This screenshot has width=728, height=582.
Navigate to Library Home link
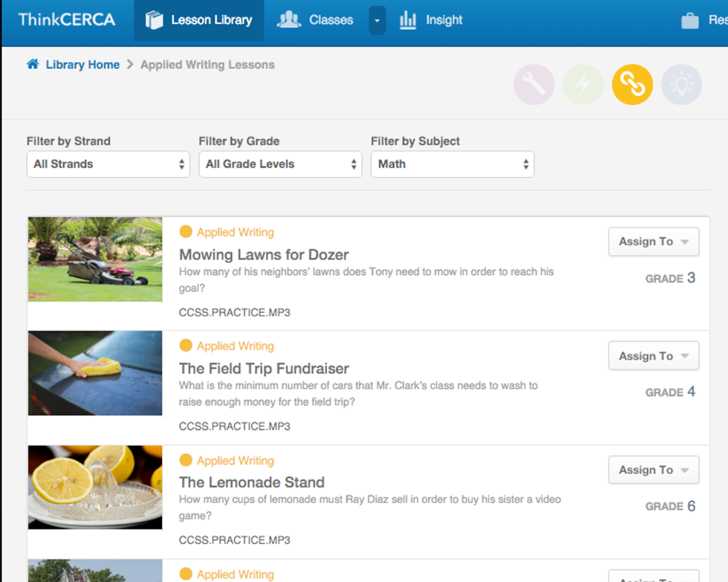[x=82, y=65]
